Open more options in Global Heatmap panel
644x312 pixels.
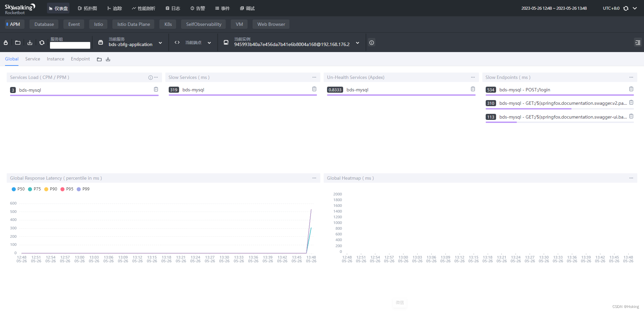[x=631, y=178]
